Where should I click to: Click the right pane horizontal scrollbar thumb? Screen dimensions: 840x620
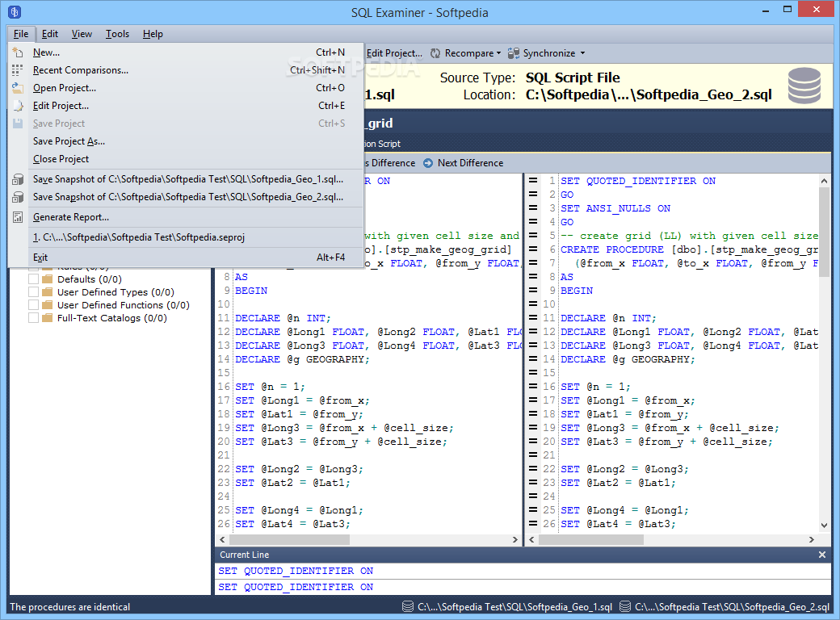(591, 540)
